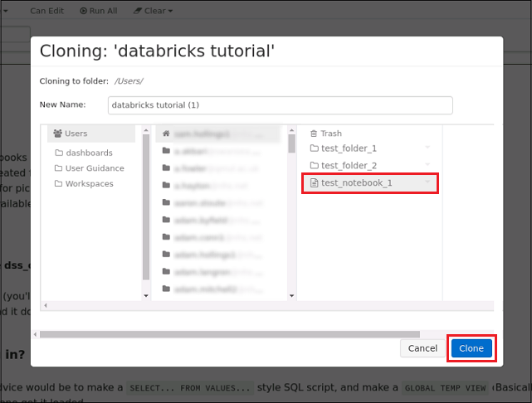Click the Trash bin icon

coord(314,134)
